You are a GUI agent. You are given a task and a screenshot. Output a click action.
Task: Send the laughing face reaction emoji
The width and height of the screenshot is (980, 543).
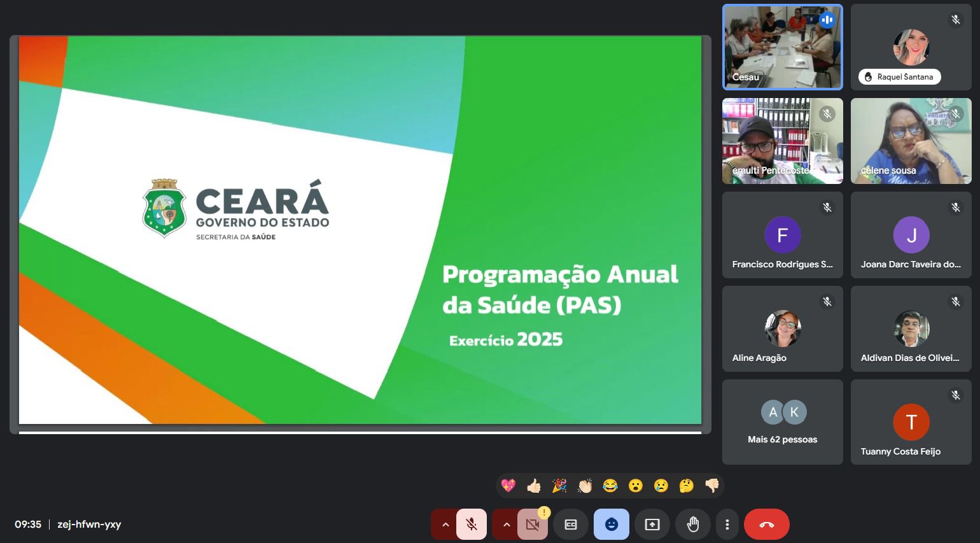[x=610, y=486]
